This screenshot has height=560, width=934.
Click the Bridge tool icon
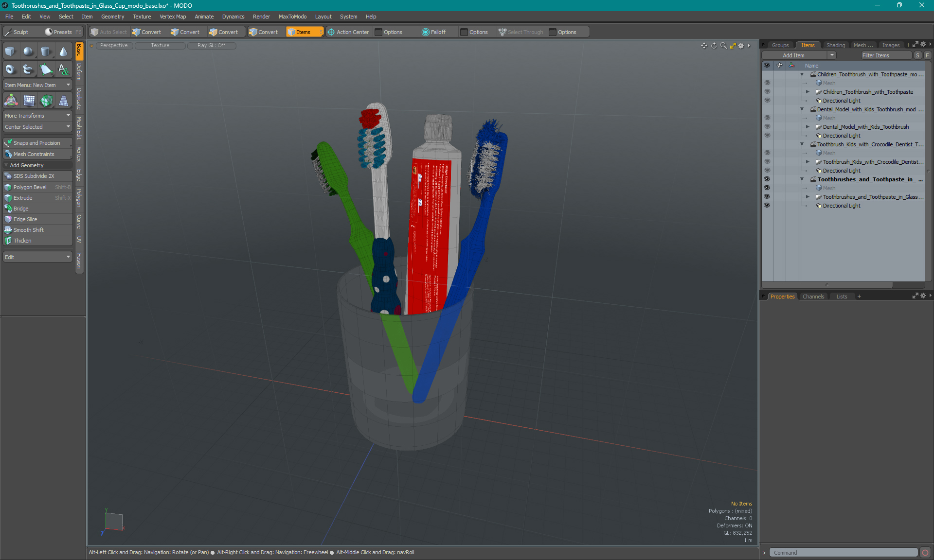click(x=8, y=209)
